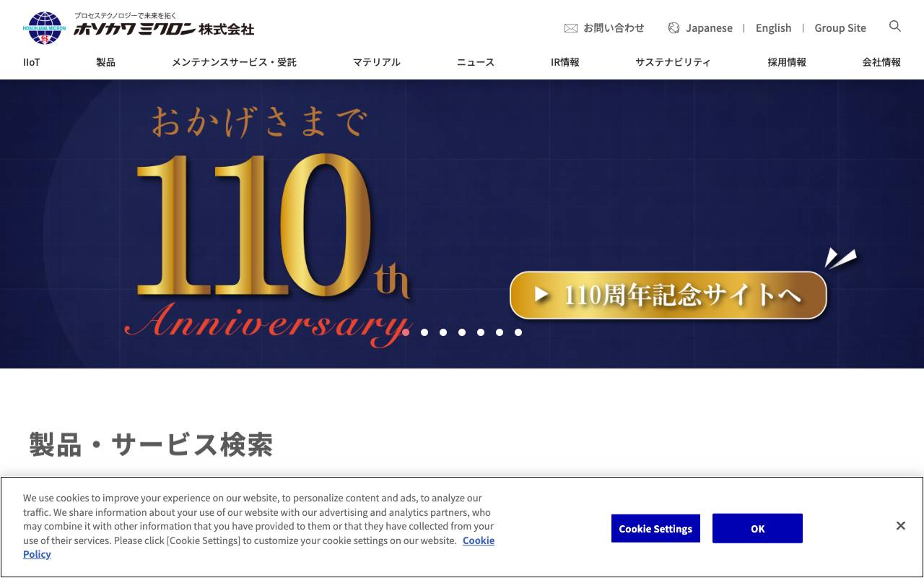The height and width of the screenshot is (578, 924).
Task: Open the 製品 products menu
Action: tap(105, 62)
